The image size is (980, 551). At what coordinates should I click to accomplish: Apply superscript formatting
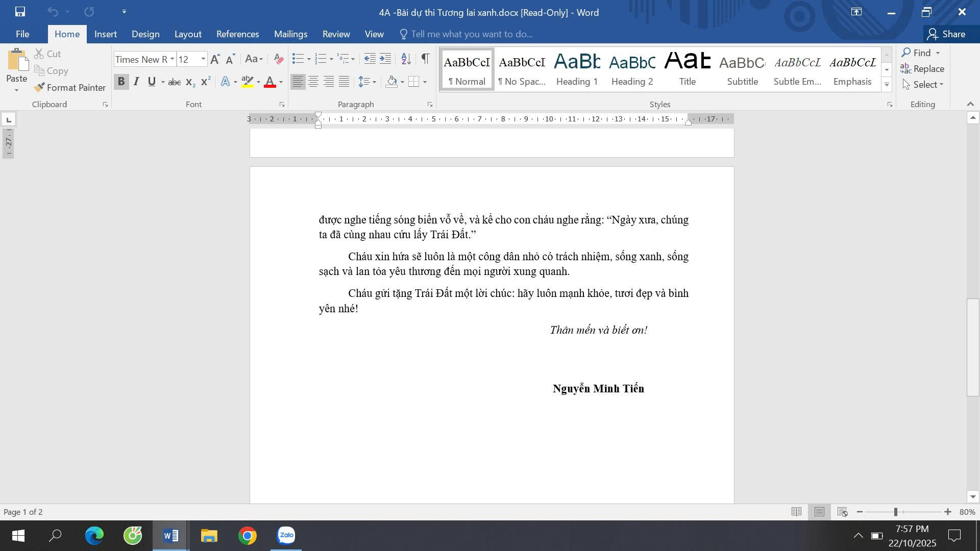206,82
